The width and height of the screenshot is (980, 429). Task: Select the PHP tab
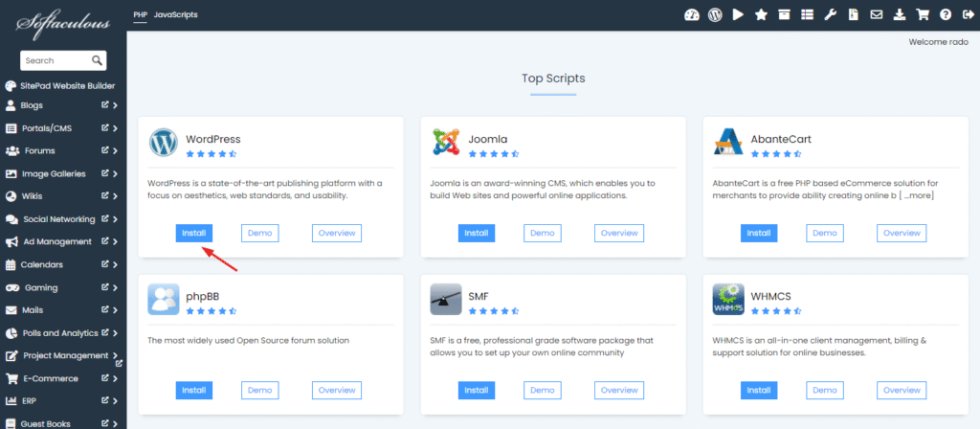[141, 15]
